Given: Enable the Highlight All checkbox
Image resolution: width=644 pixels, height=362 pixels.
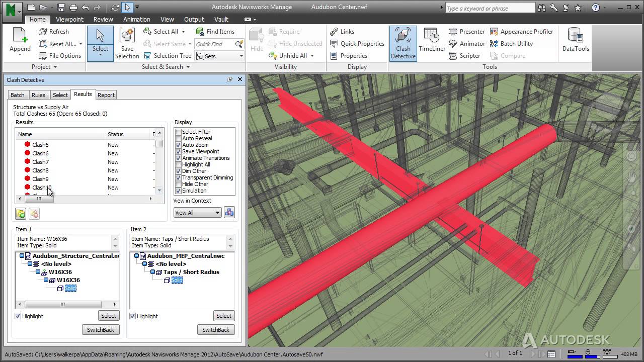Looking at the screenshot, I should (x=178, y=164).
